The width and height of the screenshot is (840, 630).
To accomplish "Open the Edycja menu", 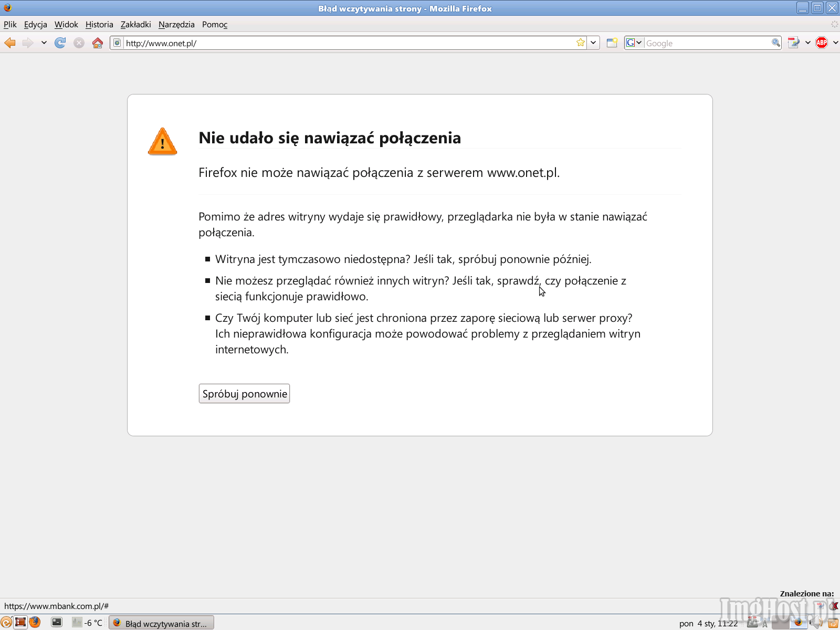I will (36, 24).
